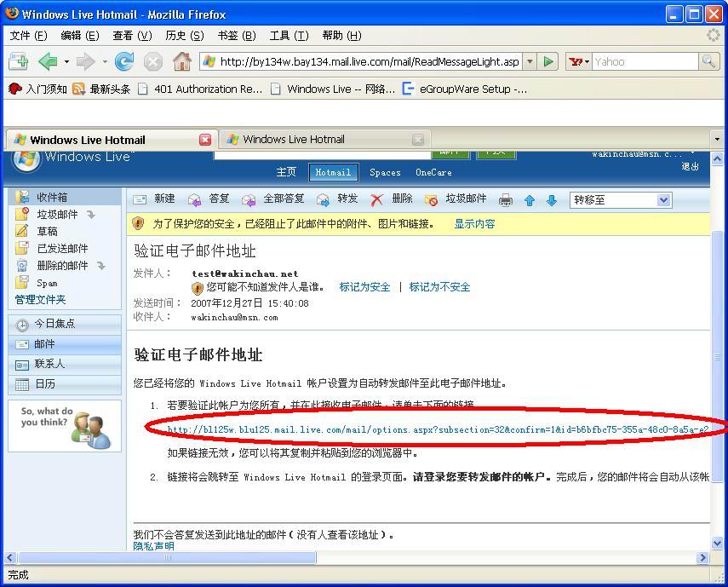Open 草稿 drafts folder
This screenshot has height=587, width=728.
(47, 231)
